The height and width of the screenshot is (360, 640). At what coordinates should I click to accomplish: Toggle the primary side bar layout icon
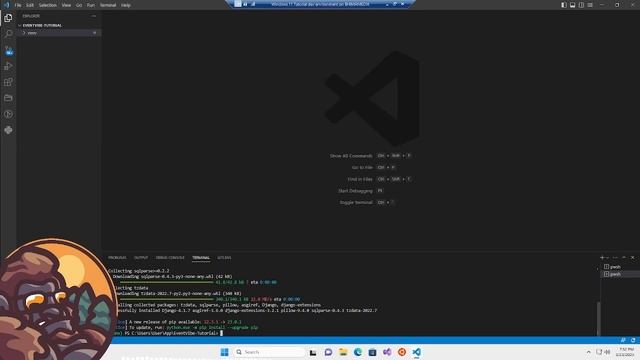564,5
